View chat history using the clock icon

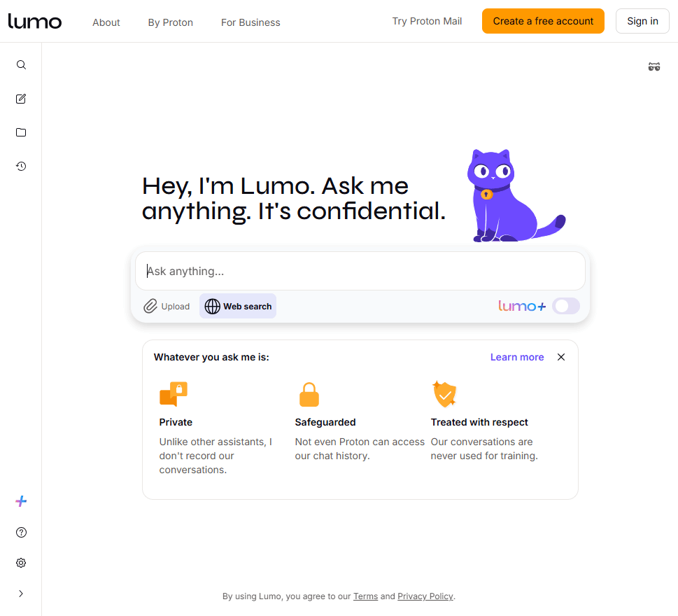[21, 166]
